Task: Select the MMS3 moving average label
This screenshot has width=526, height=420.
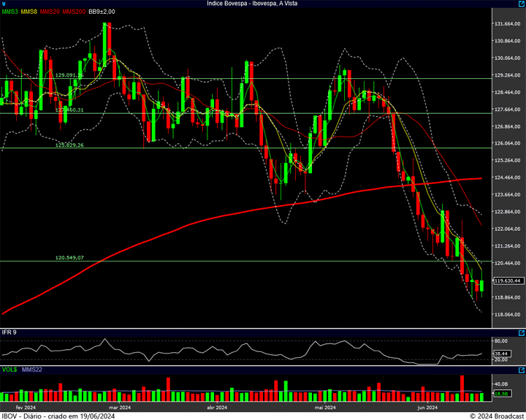Action: point(10,12)
